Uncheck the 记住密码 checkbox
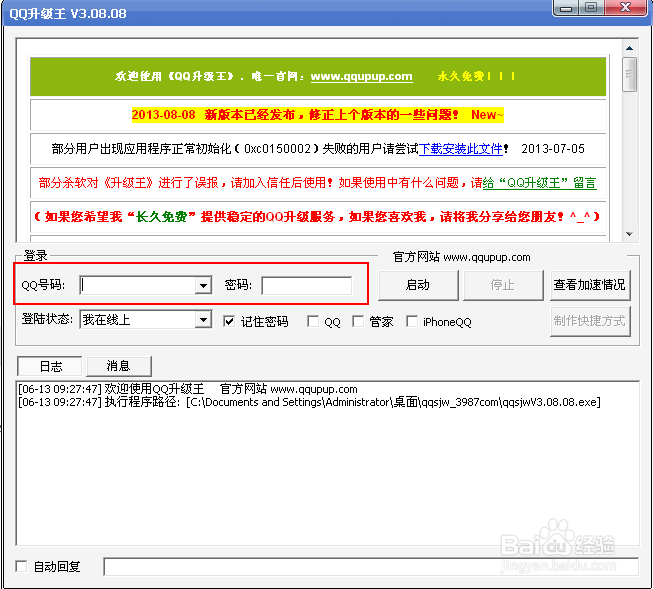 click(229, 321)
